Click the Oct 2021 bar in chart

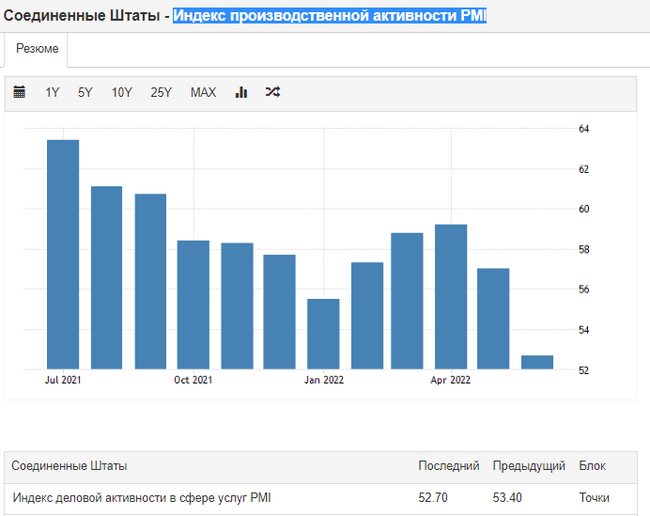pos(193,305)
